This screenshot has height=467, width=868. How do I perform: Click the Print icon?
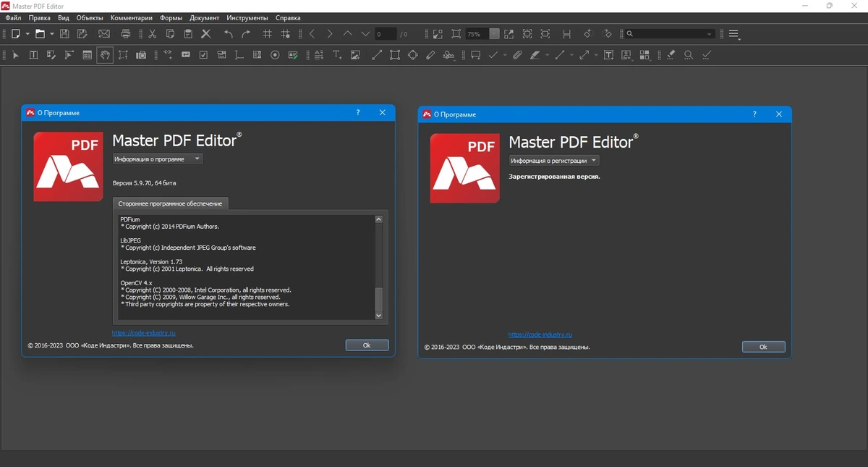[x=126, y=33]
